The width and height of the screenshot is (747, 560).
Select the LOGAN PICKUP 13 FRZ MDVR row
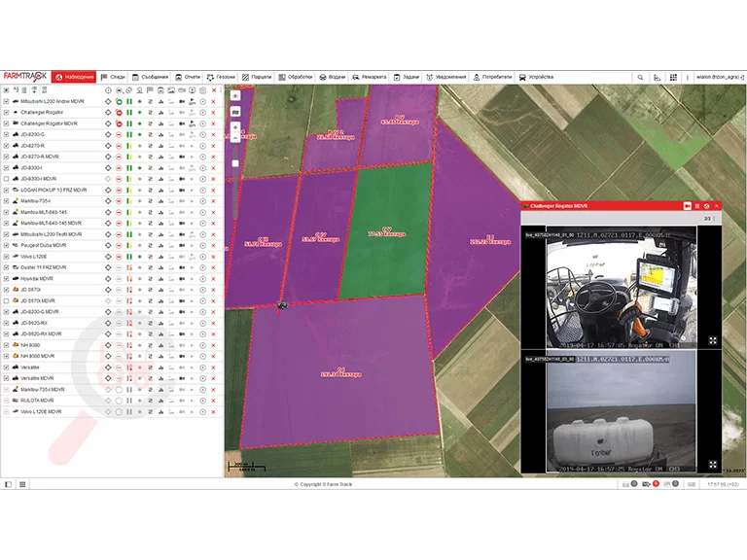[x=112, y=190]
